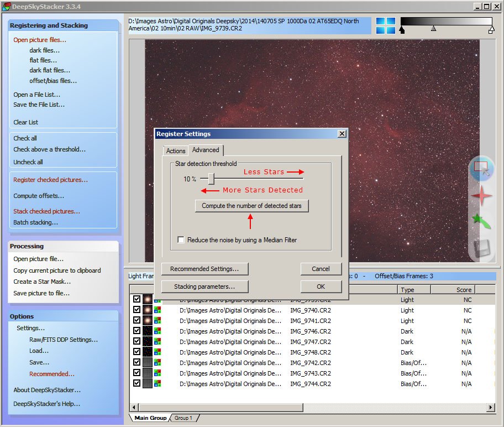Uncheck the first light frame checkbox in list

[137, 299]
